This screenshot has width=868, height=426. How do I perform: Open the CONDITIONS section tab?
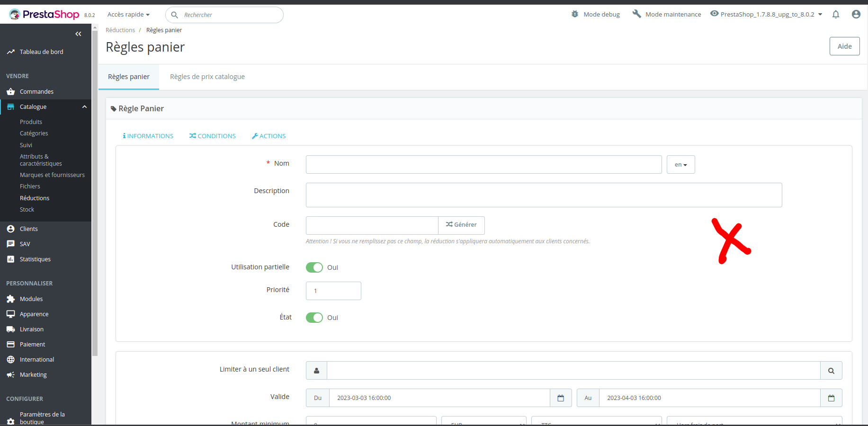coord(212,136)
